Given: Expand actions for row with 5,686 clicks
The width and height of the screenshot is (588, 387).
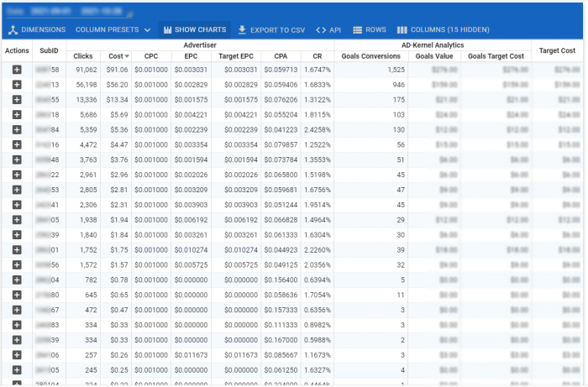Looking at the screenshot, I should tap(17, 115).
